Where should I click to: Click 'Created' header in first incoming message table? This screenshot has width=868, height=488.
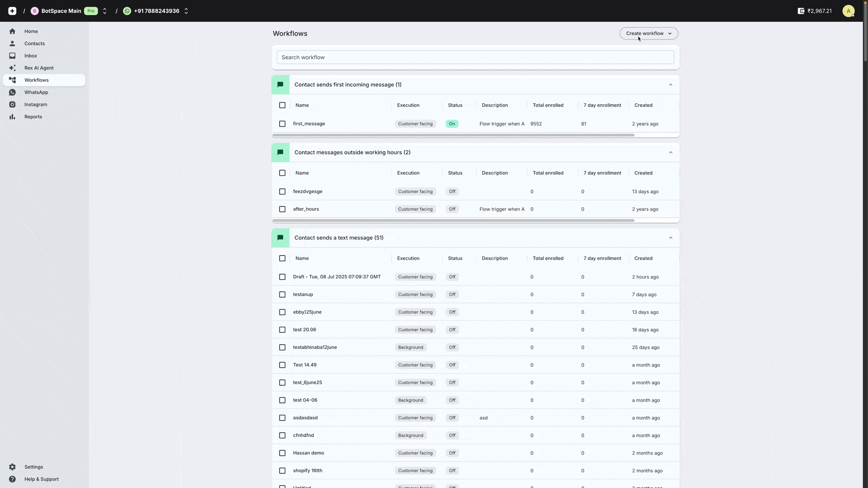coord(643,105)
